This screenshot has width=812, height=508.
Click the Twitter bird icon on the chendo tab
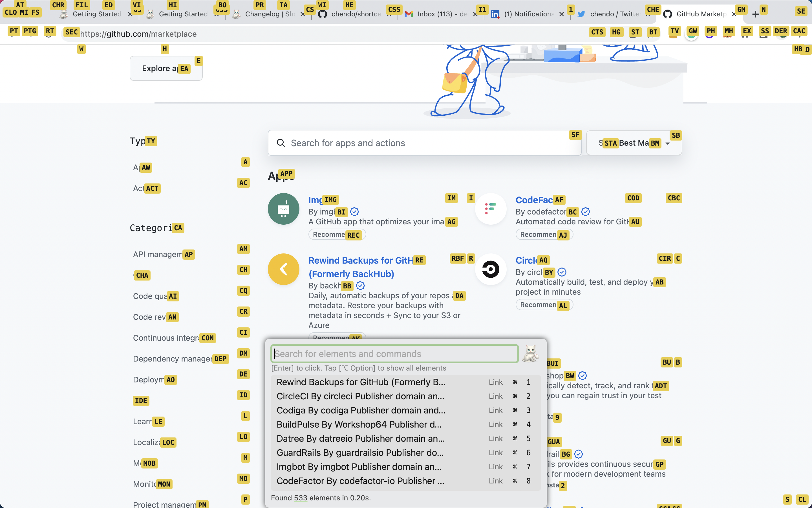(581, 14)
